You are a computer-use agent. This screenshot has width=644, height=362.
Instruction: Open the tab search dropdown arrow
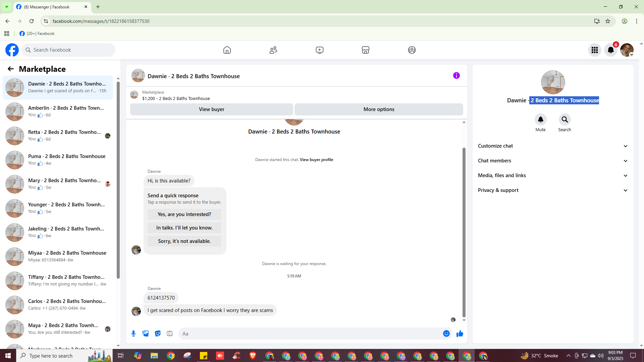click(6, 7)
